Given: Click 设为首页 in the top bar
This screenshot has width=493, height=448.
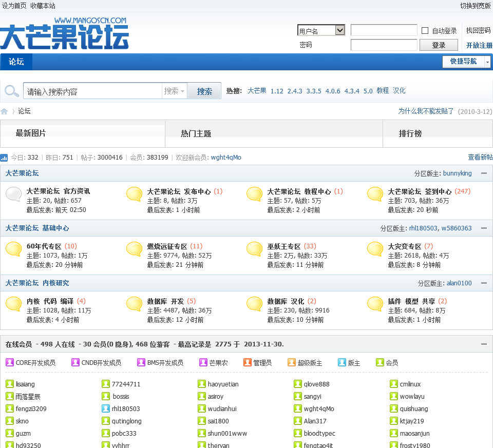Looking at the screenshot, I should coord(14,6).
